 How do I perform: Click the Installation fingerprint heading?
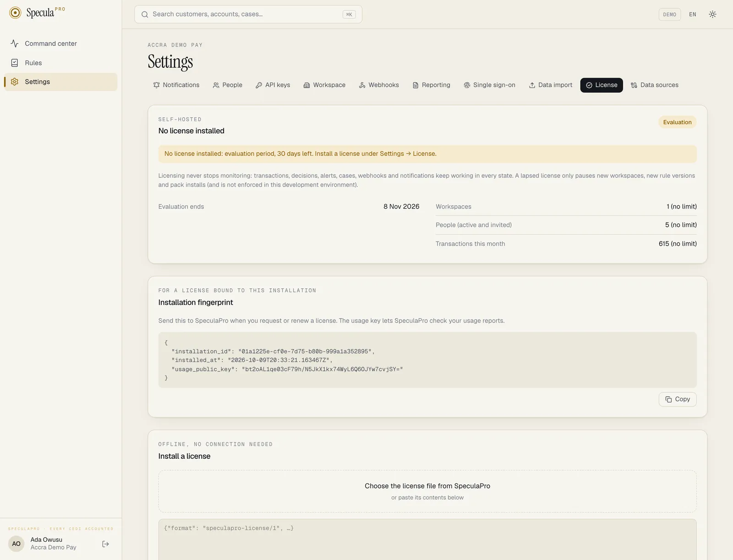[x=196, y=302]
